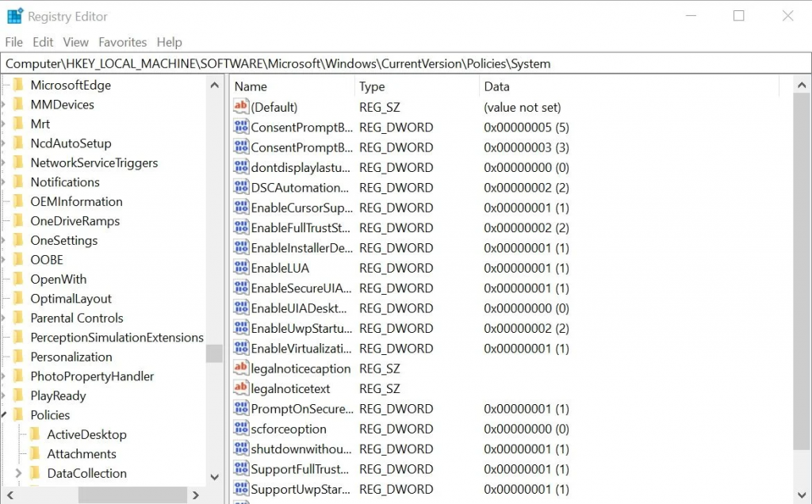The height and width of the screenshot is (504, 812).
Task: Select the Parental Controls key
Action: tap(77, 318)
